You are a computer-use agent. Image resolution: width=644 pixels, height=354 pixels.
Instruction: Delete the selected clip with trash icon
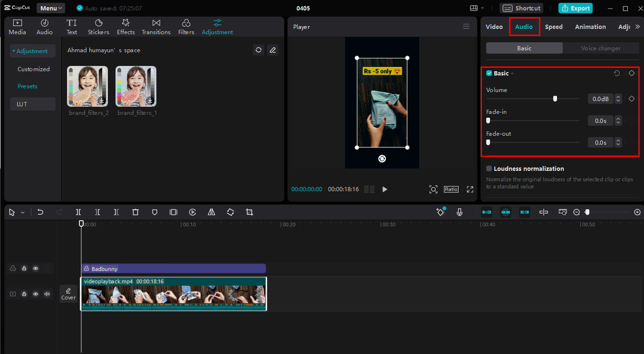(x=135, y=212)
